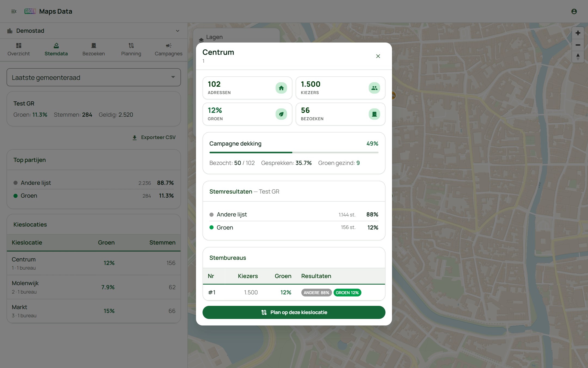
Task: Zoom in on the map
Action: coord(578,33)
